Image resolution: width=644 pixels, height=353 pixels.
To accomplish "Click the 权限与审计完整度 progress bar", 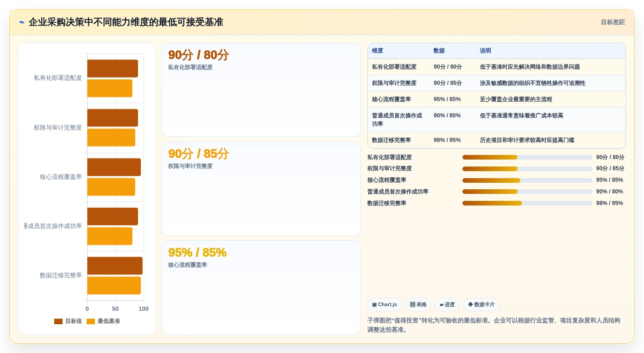I will [x=527, y=169].
